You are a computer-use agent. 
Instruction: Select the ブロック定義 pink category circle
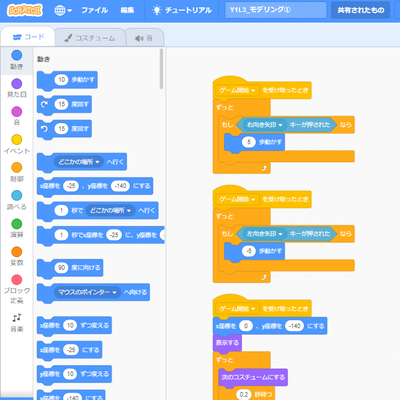(17, 280)
